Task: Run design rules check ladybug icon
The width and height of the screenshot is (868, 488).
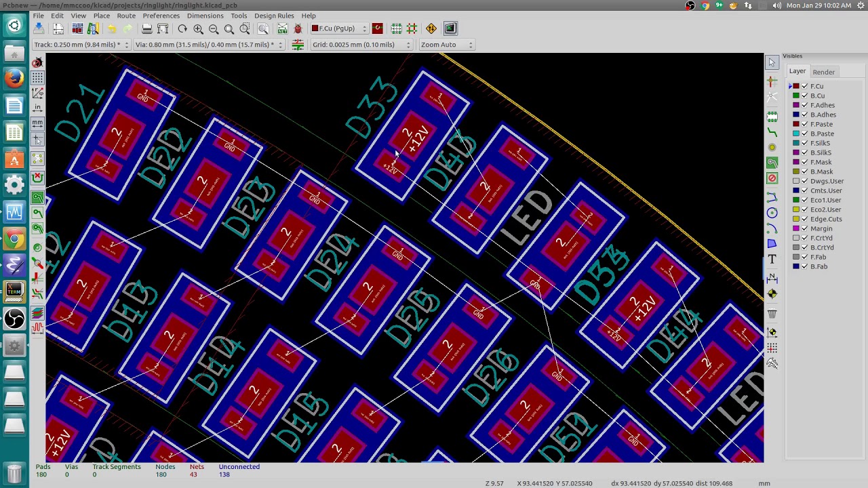Action: click(x=298, y=28)
